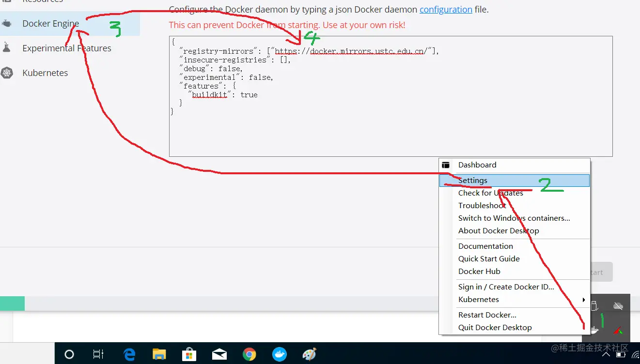Choose Settings in the Docker tray menu
The image size is (640, 364).
(x=515, y=181)
